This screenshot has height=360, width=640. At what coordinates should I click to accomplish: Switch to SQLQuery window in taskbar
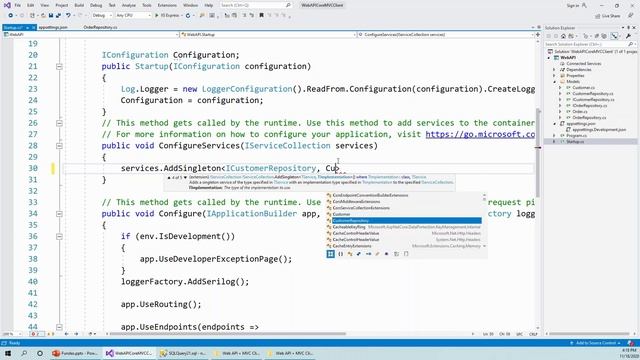183,353
